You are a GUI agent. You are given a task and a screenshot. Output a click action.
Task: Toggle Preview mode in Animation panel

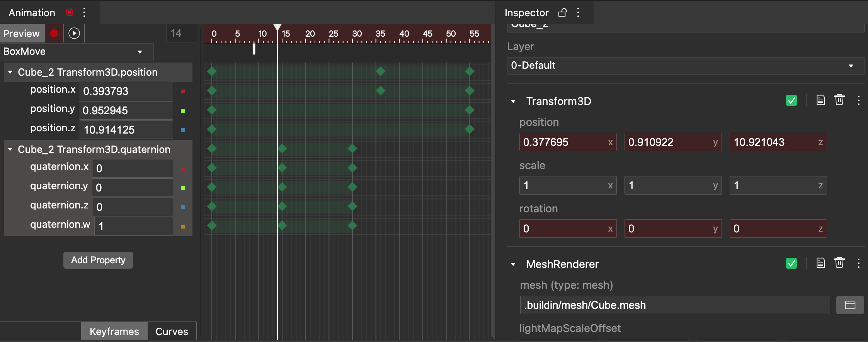coord(22,33)
